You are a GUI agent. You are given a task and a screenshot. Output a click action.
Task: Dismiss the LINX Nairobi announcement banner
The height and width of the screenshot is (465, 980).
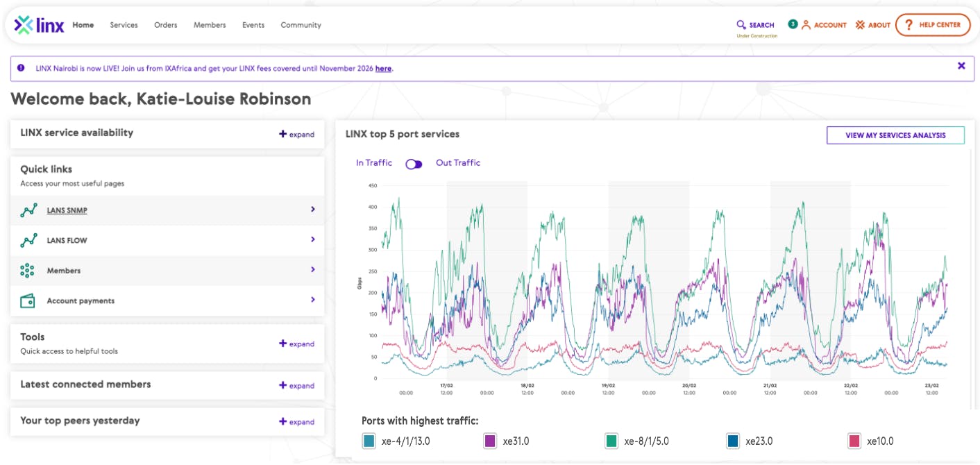(x=961, y=66)
